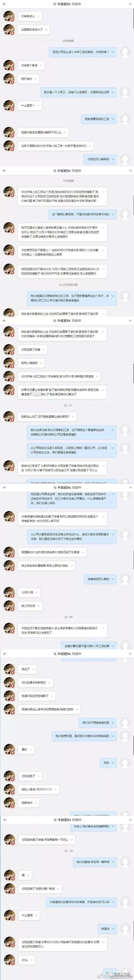Click the avatar beside the "嗯" message
Image resolution: width=134 pixels, height=980 pixels.
[x=9, y=875]
